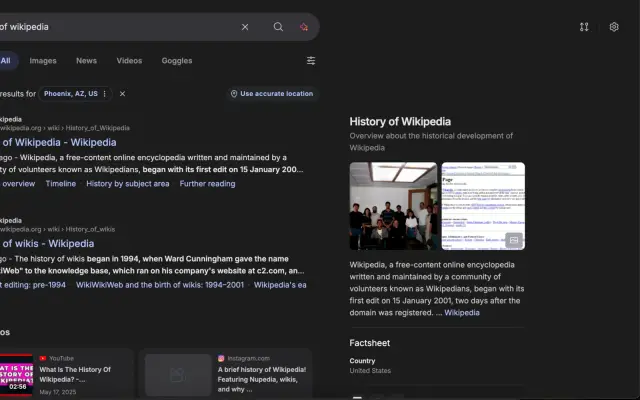Switch to the Videos tab
Screen dimensions: 640x400
[129, 61]
